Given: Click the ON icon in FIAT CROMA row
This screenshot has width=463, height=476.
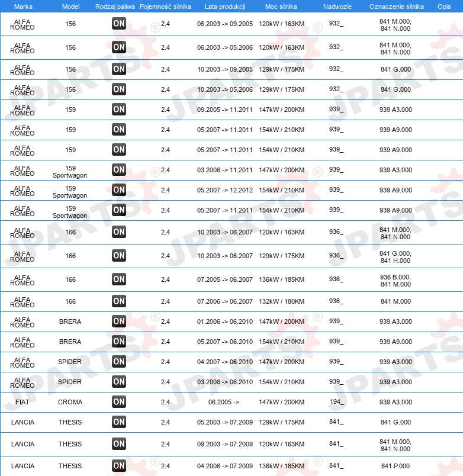Looking at the screenshot, I should click(x=118, y=401).
